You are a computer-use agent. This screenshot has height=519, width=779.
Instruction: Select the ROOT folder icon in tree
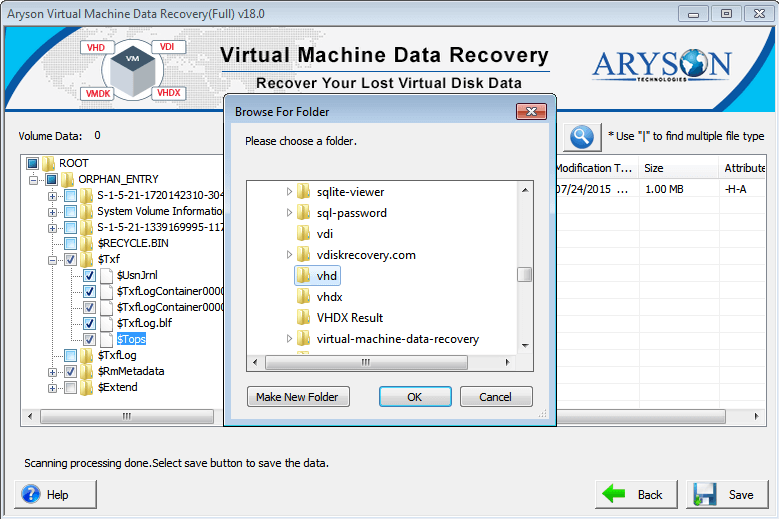coord(48,163)
